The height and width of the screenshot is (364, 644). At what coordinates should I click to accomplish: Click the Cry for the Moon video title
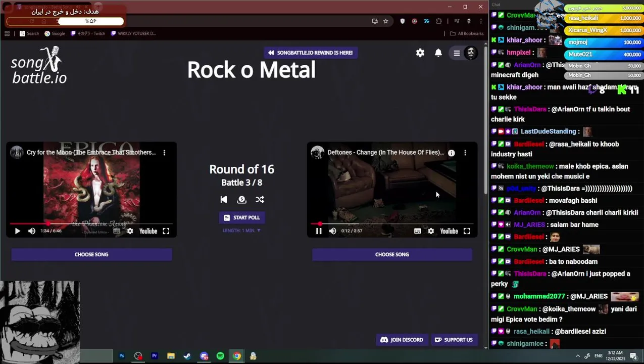click(x=91, y=152)
